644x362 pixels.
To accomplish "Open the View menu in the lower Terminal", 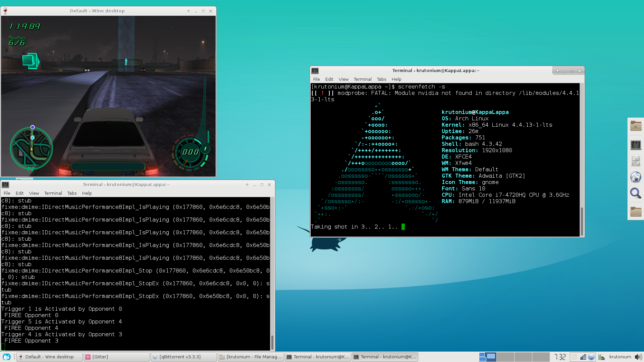I will [34, 193].
